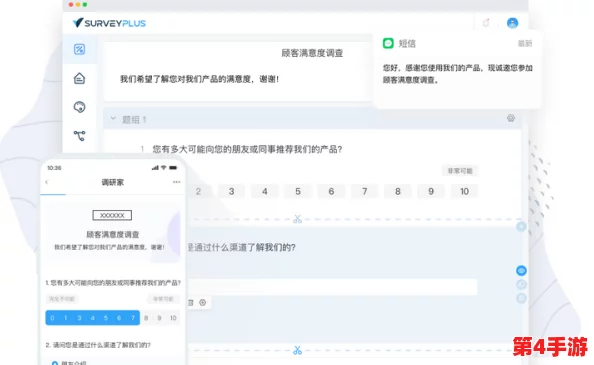This screenshot has height=365, width=594.
Task: Tap phone question 1 text
Action: click(x=113, y=283)
